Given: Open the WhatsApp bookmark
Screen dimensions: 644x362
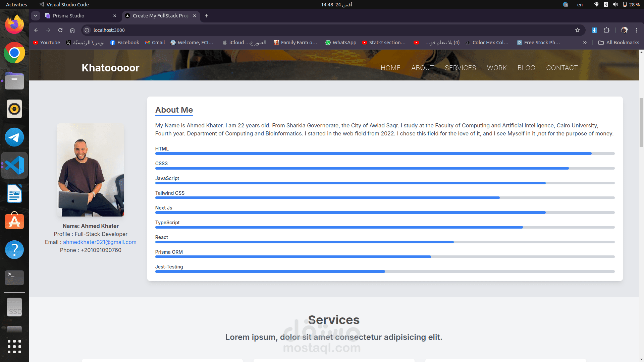Looking at the screenshot, I should (x=341, y=43).
